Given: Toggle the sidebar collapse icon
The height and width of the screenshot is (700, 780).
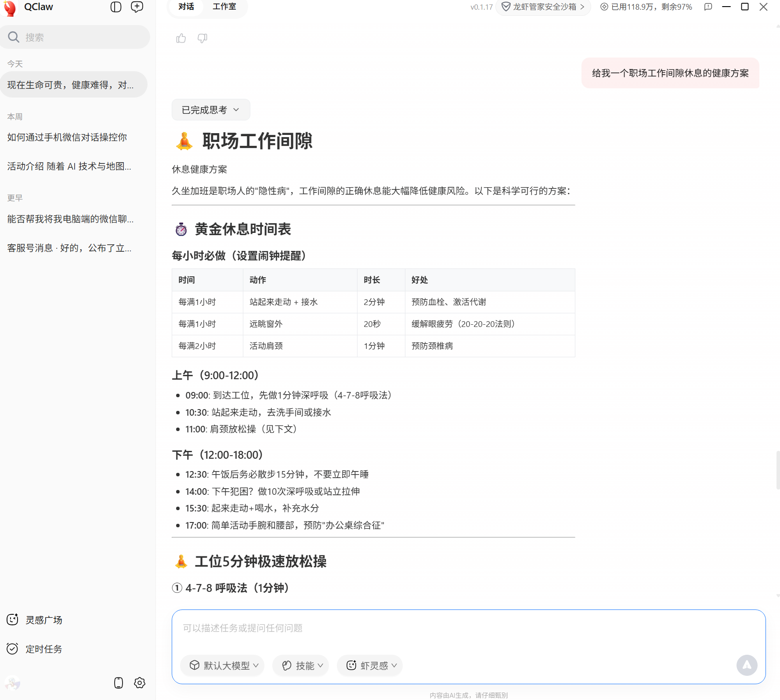Looking at the screenshot, I should click(116, 7).
